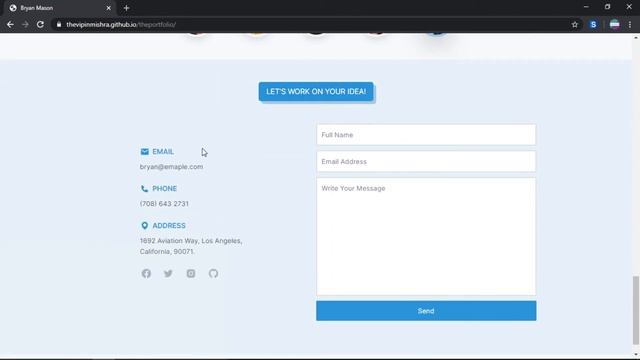640x360 pixels.
Task: Click the address location pin icon
Action: (x=144, y=225)
